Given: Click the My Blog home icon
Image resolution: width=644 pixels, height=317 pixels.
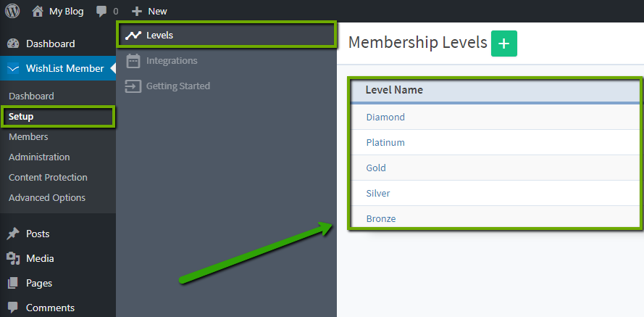Looking at the screenshot, I should point(38,11).
